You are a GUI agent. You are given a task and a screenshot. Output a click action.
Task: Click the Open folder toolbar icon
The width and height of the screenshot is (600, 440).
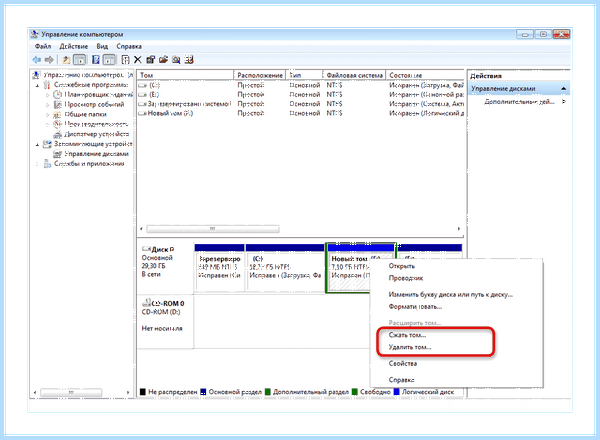coord(163,60)
